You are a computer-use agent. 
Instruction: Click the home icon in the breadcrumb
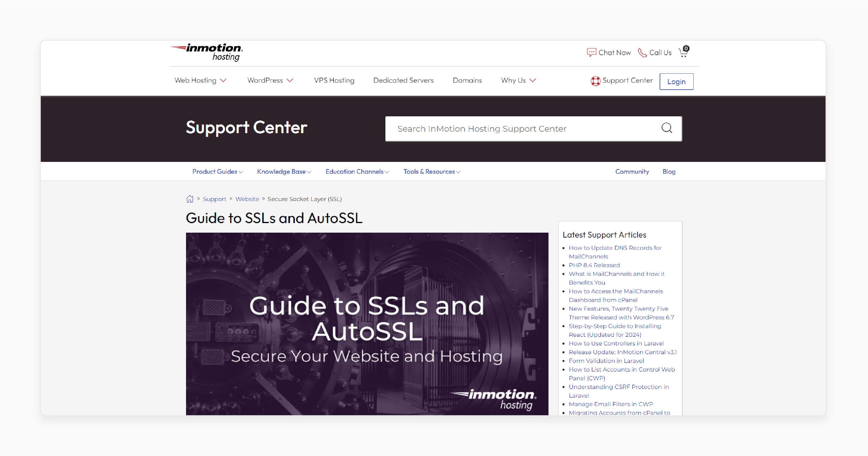[190, 199]
